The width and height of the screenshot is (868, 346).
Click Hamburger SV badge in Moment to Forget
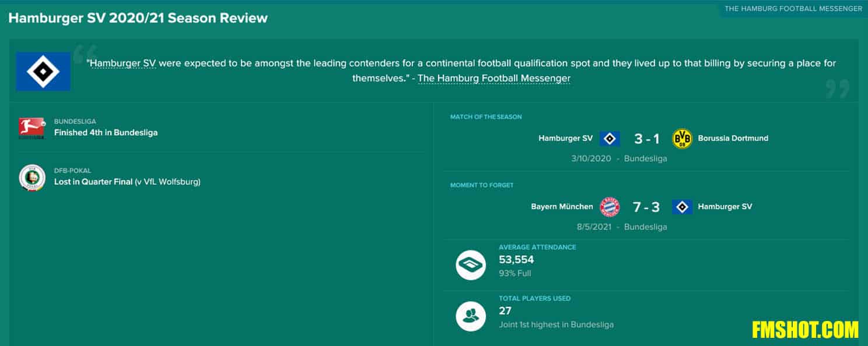point(682,207)
